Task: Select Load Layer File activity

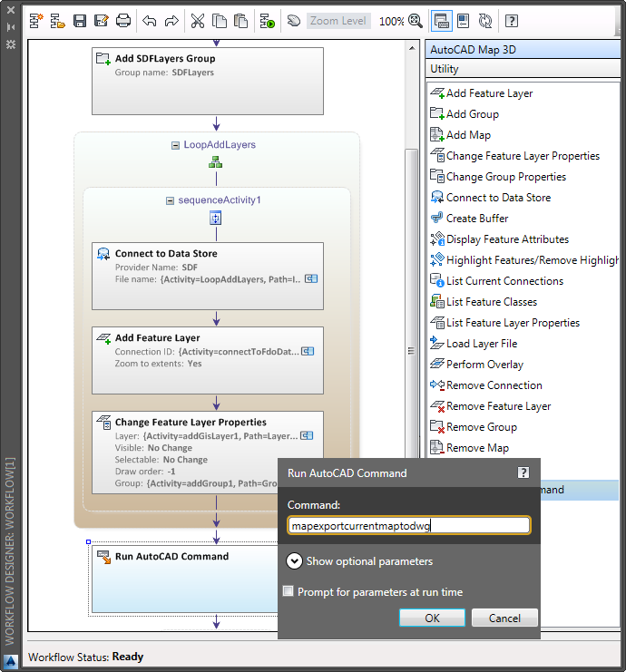Action: pyautogui.click(x=474, y=344)
